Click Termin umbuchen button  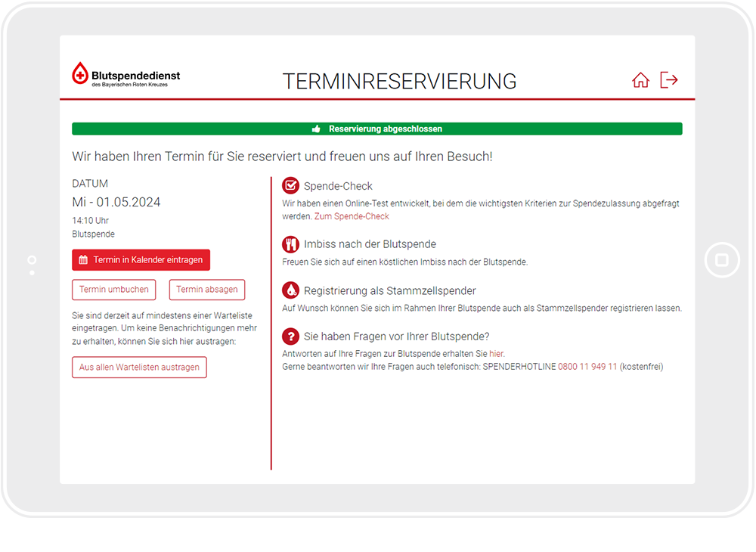[114, 290]
